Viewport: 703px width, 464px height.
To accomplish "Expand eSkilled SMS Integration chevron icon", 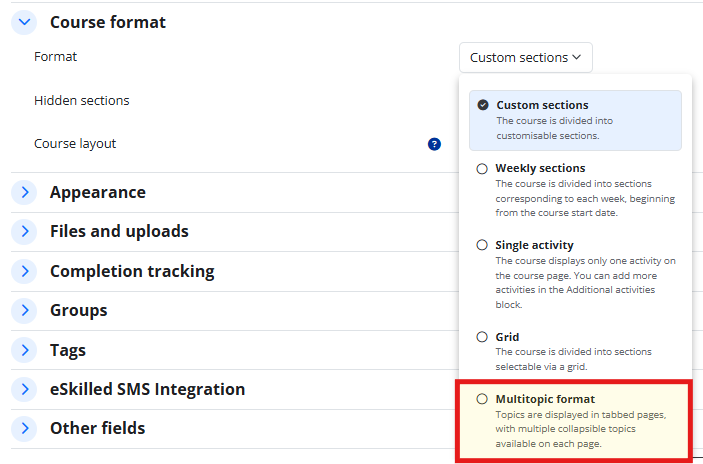I will [24, 389].
